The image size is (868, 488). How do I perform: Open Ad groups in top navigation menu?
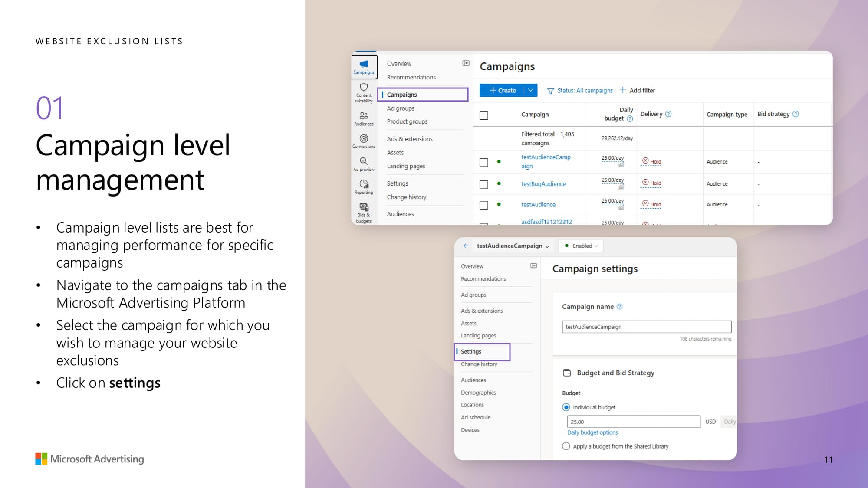coord(400,108)
